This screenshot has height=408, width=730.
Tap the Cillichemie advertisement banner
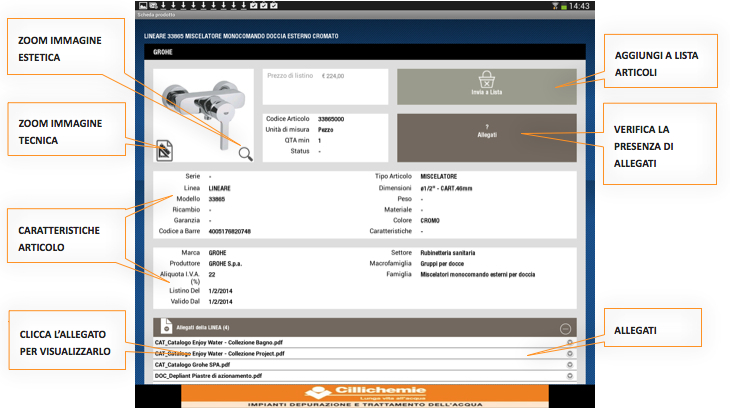[x=365, y=396]
